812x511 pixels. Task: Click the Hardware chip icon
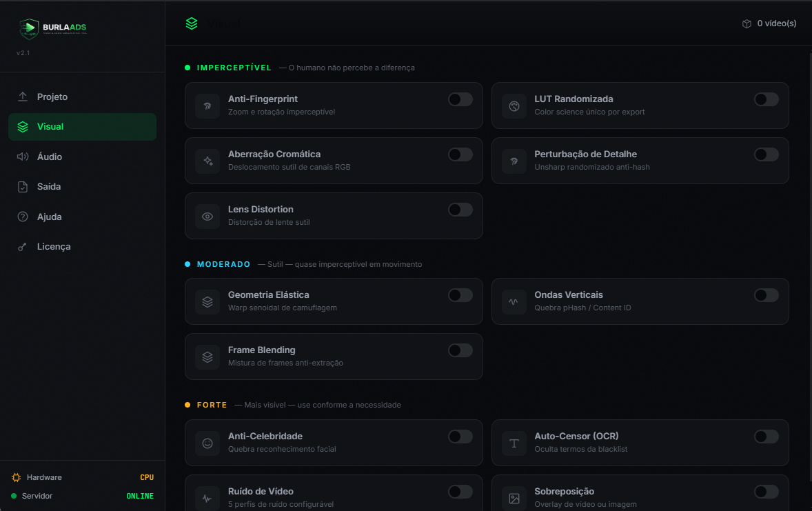[x=16, y=478]
